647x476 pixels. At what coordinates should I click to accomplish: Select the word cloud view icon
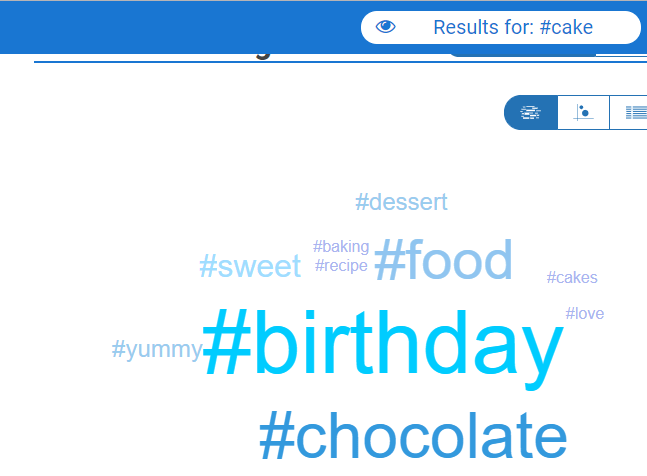[x=531, y=113]
